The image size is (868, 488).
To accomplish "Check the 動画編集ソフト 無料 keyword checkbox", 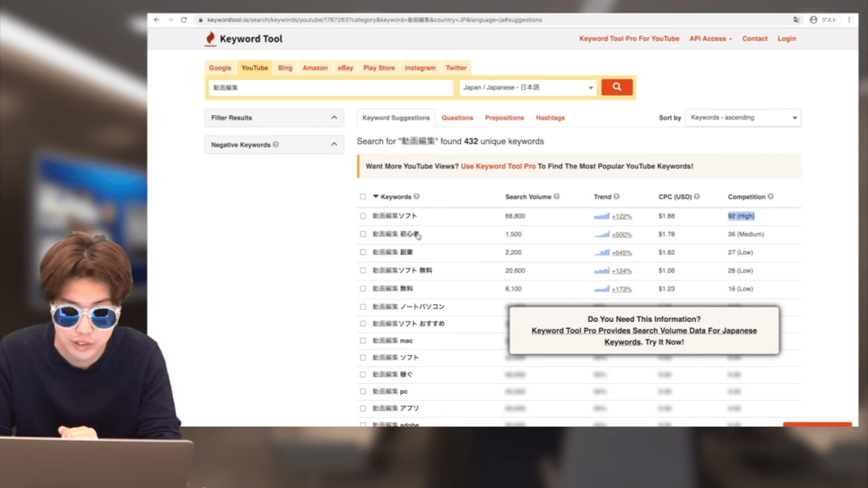I will click(x=363, y=270).
